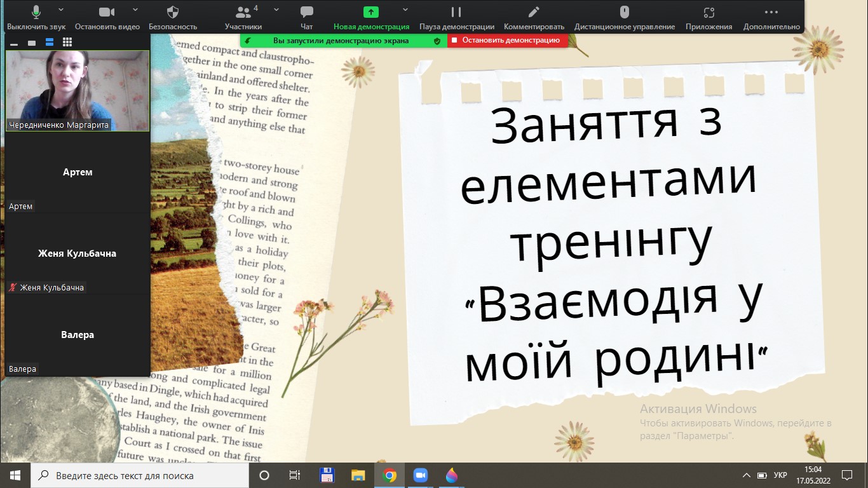Select Женя Кульбачна participant tile
The height and width of the screenshot is (488, 868).
(x=78, y=254)
